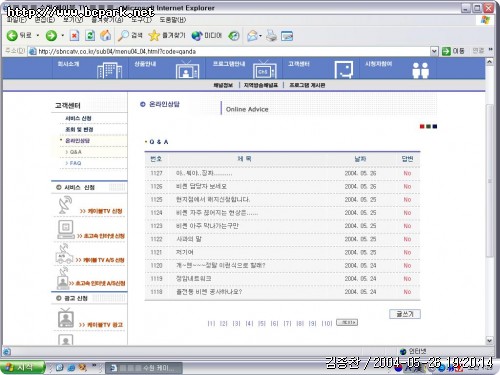Click the TV icon for 케이블TV 광고
This screenshot has width=500, height=375.
pos(66,318)
